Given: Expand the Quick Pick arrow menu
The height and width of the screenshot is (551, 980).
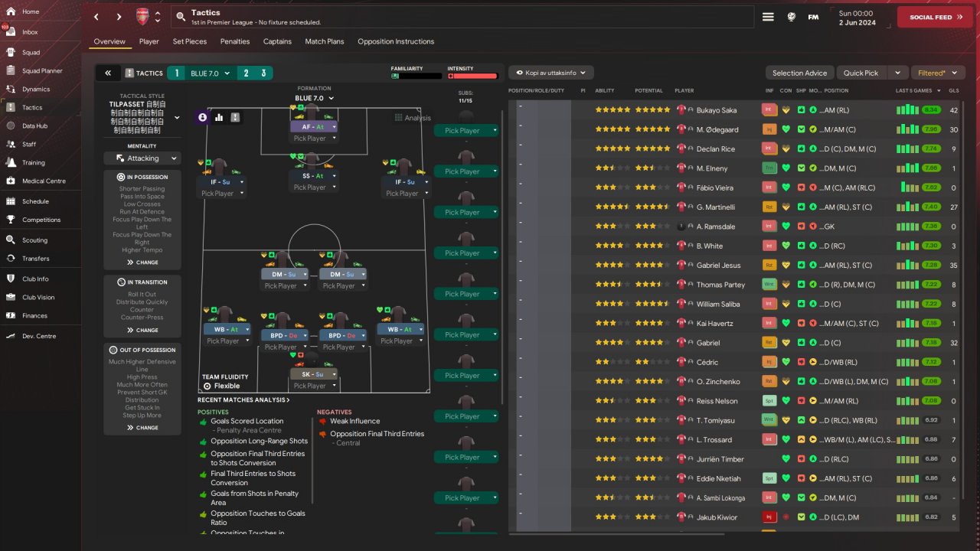Looking at the screenshot, I should point(897,73).
